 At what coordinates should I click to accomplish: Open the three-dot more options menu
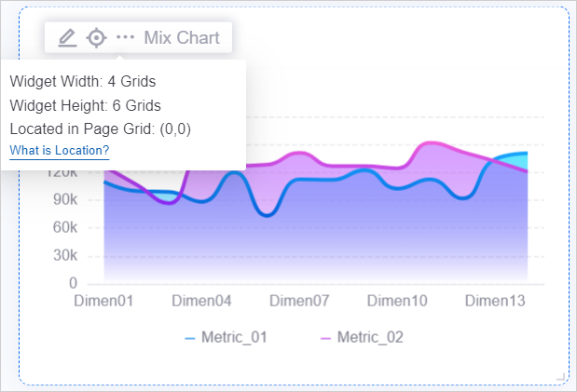125,38
